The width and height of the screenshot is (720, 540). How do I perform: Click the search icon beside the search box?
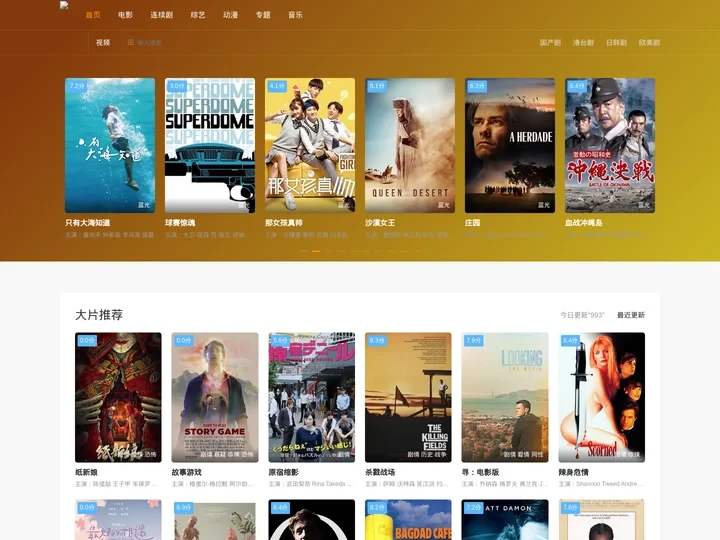click(x=131, y=42)
